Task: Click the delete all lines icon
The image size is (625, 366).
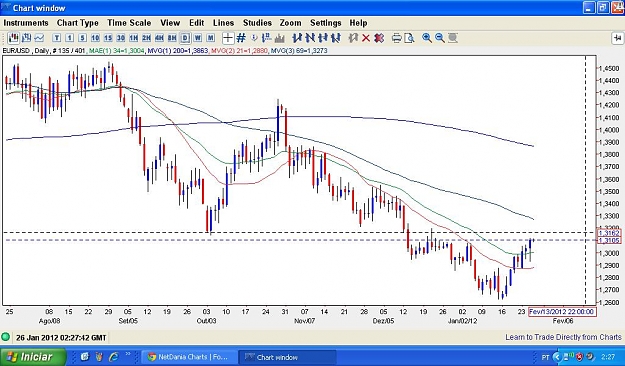Action: pyautogui.click(x=379, y=38)
